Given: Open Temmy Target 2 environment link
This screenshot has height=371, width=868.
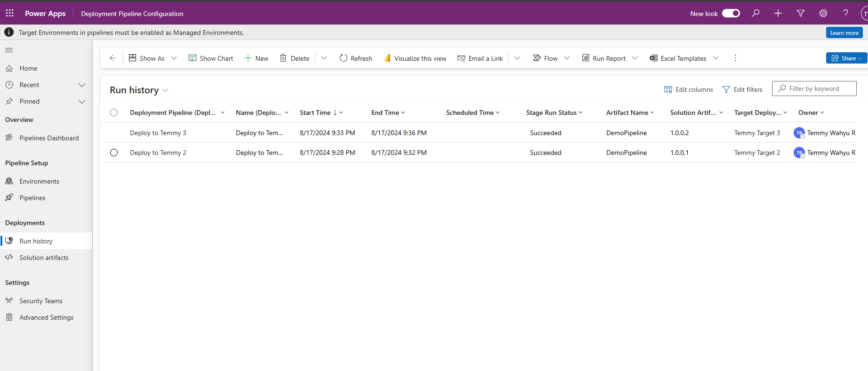Looking at the screenshot, I should tap(757, 153).
